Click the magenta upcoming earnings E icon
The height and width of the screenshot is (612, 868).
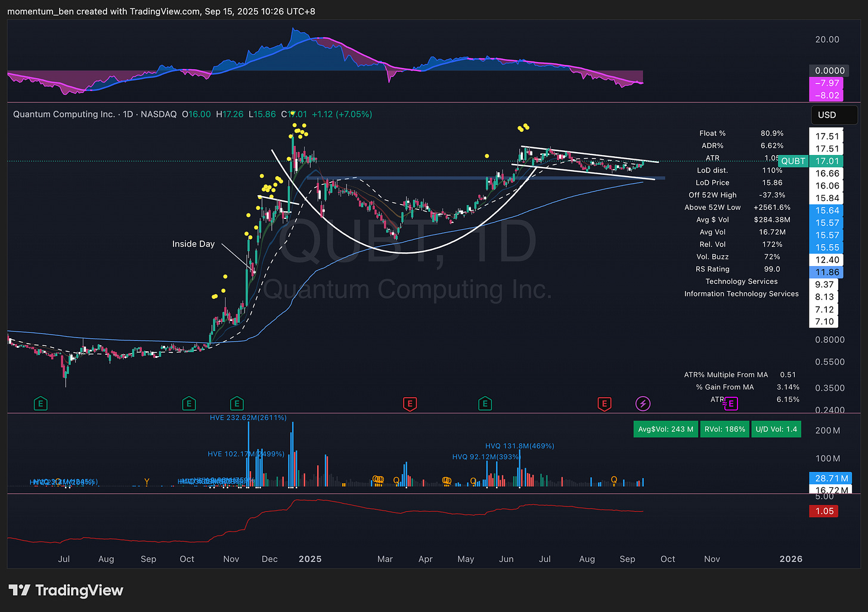(731, 404)
